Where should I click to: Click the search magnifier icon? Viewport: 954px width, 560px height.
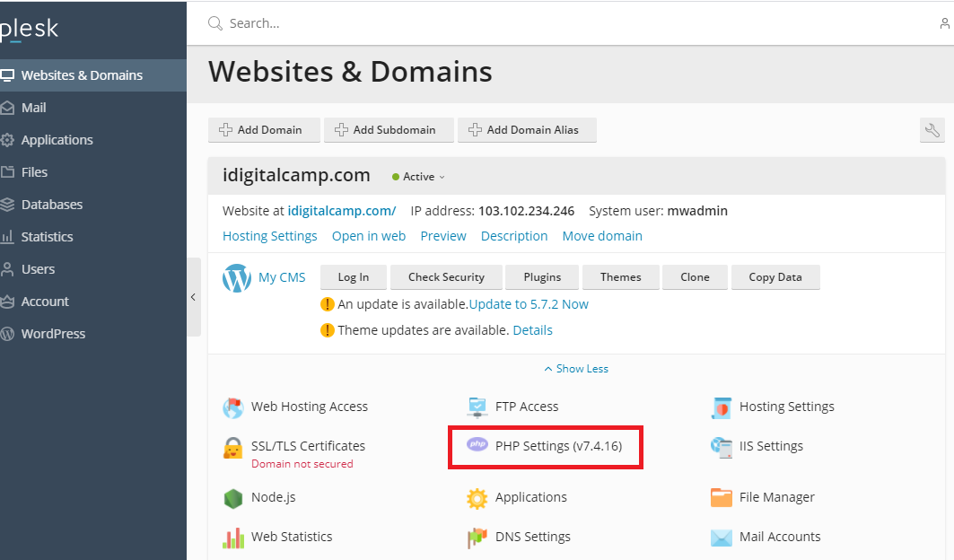pyautogui.click(x=214, y=23)
